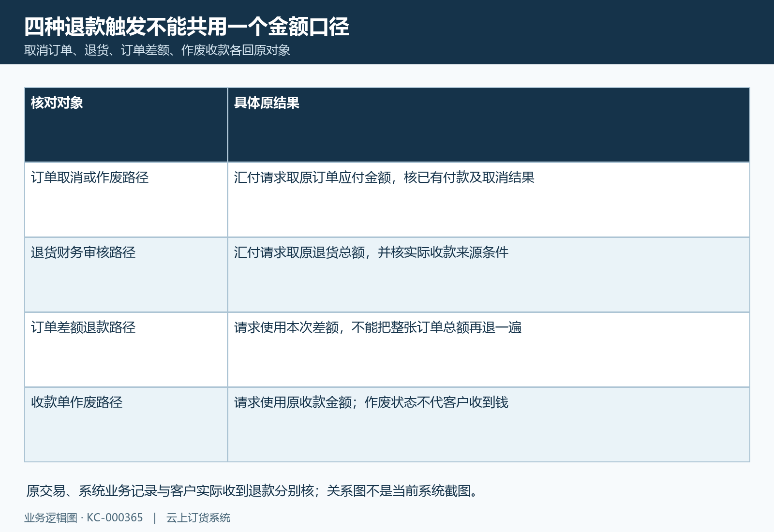Click the 退货财务审核路径 cell

pyautogui.click(x=126, y=275)
